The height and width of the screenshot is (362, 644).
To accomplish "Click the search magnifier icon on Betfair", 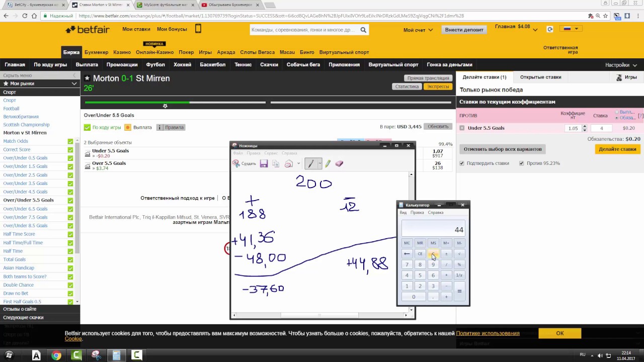I will (x=363, y=30).
